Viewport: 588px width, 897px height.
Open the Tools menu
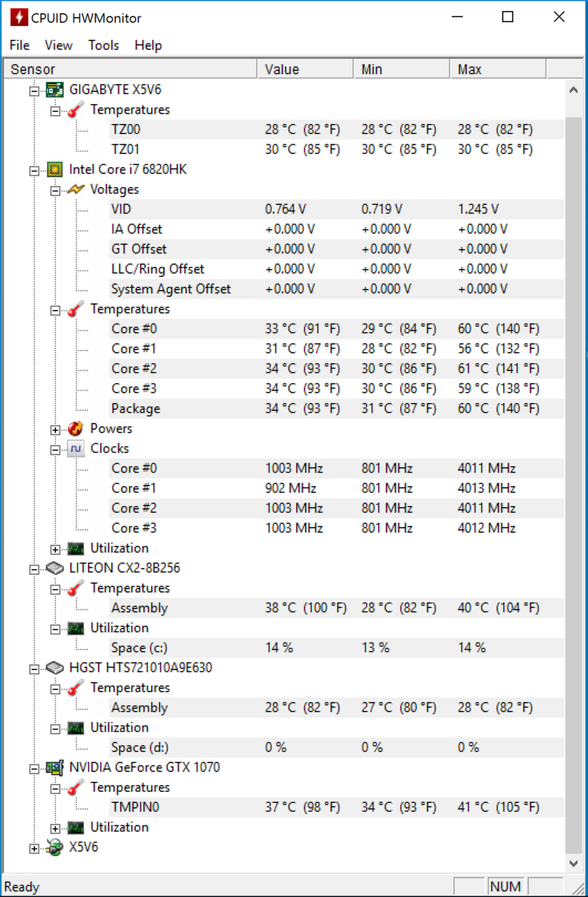click(x=103, y=46)
